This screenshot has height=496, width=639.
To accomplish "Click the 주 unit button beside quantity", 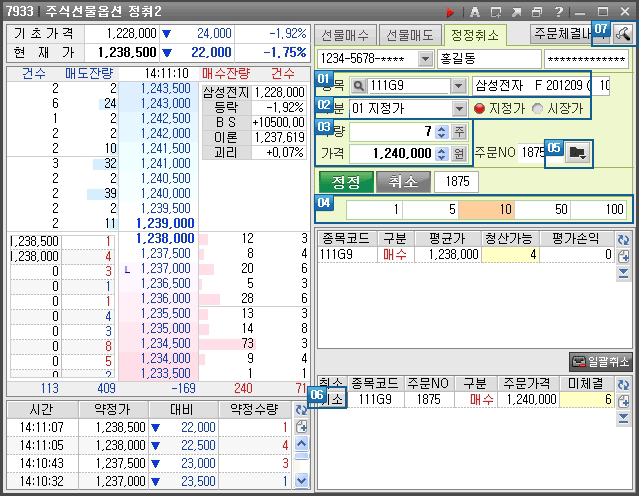I will [x=459, y=132].
